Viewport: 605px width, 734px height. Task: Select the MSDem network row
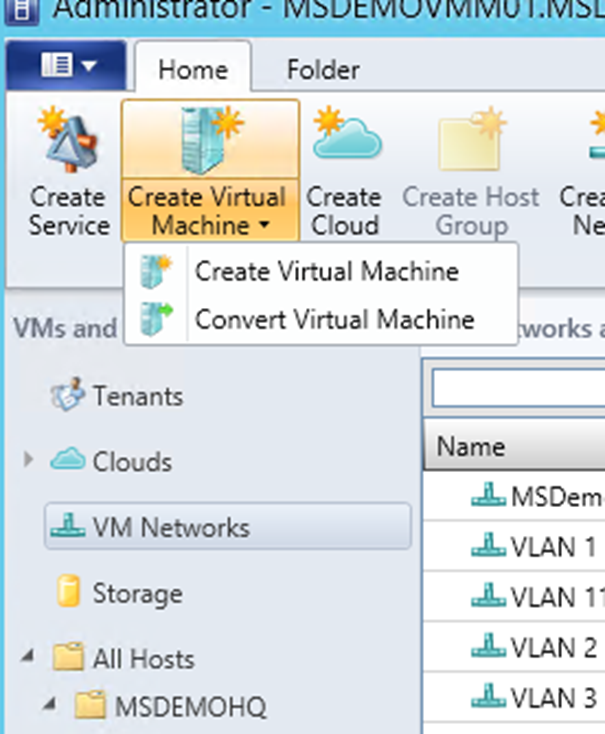coord(514,496)
